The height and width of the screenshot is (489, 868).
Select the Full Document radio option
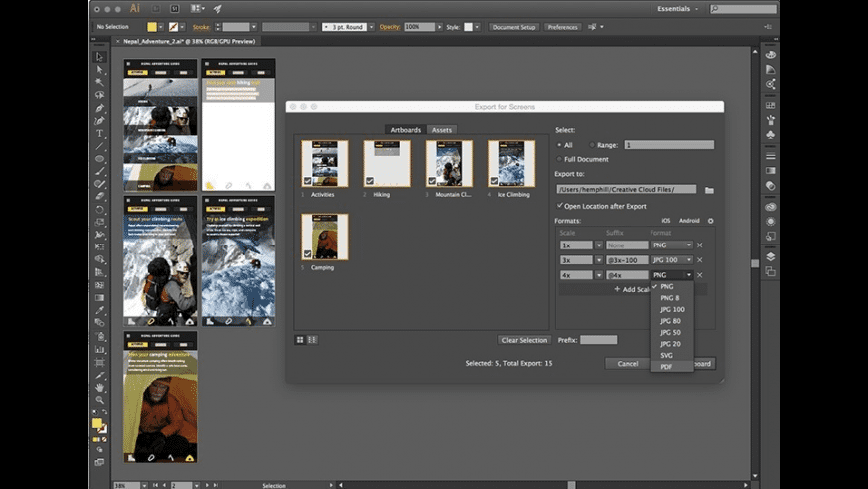coord(559,159)
